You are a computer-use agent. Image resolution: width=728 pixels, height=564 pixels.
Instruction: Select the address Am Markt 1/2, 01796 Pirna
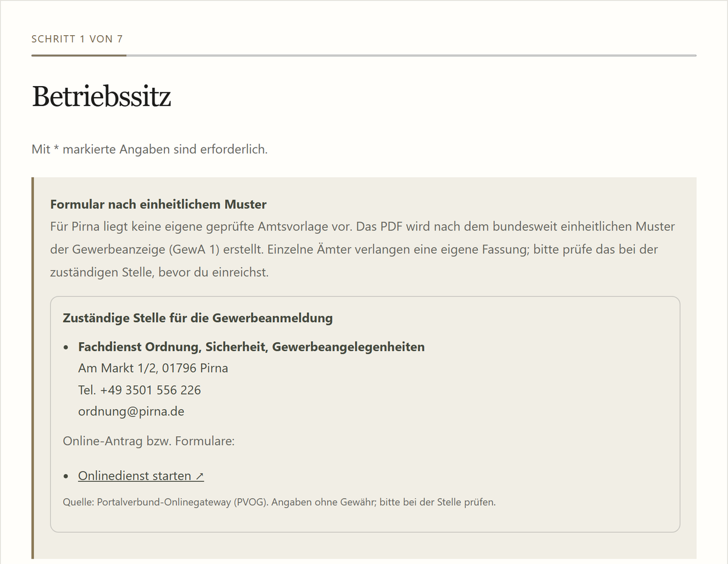[x=153, y=368]
